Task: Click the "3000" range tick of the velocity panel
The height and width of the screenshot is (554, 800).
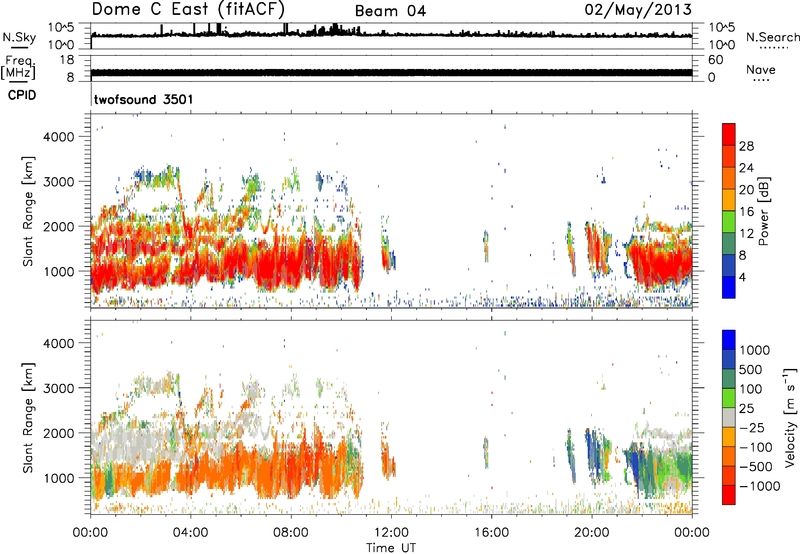Action: [59, 388]
